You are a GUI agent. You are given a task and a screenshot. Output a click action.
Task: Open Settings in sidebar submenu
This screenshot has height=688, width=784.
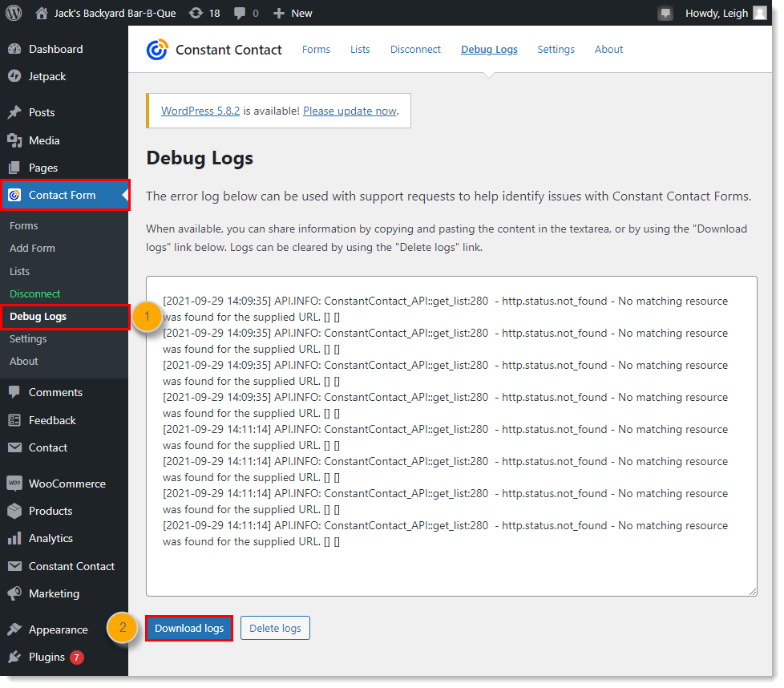point(28,338)
